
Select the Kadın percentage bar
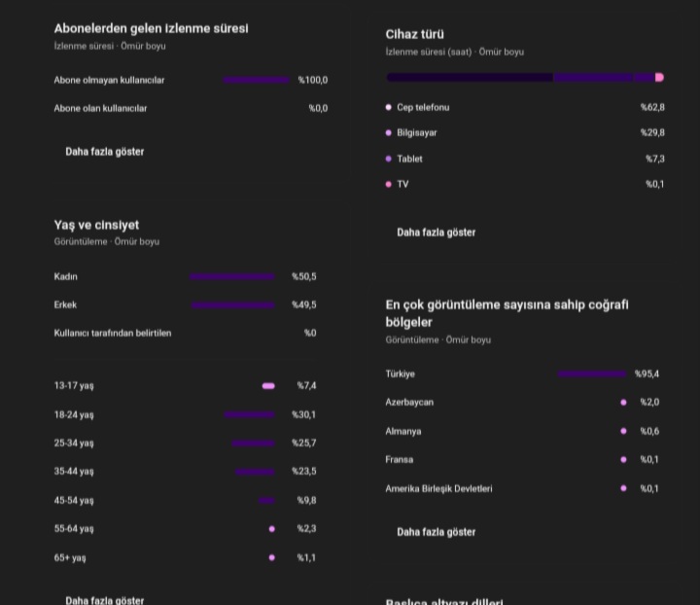pos(232,277)
